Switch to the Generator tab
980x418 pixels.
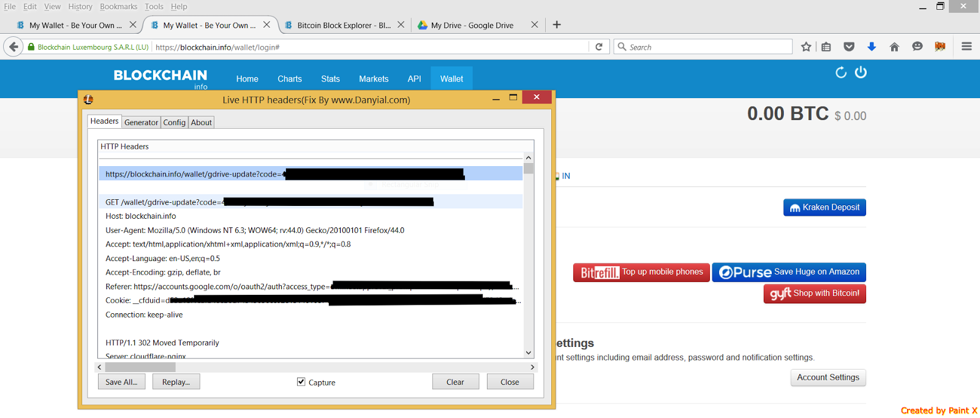(141, 123)
